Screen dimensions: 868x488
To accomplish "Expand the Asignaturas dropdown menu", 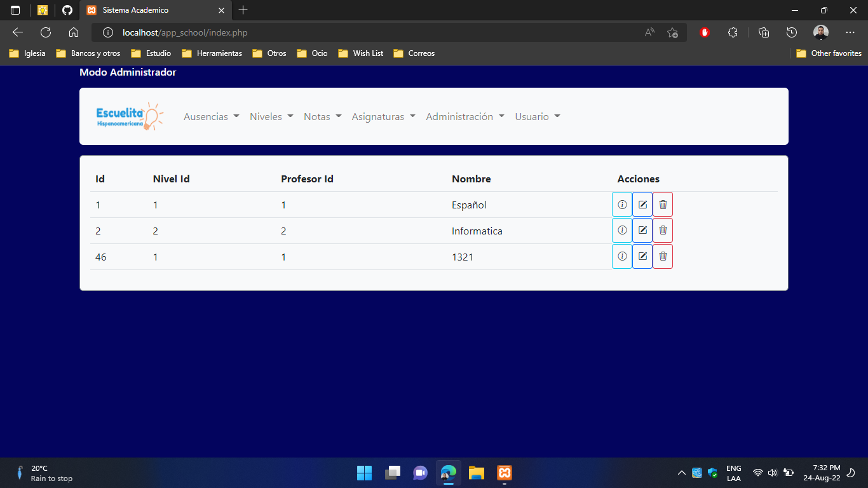I will coord(383,116).
